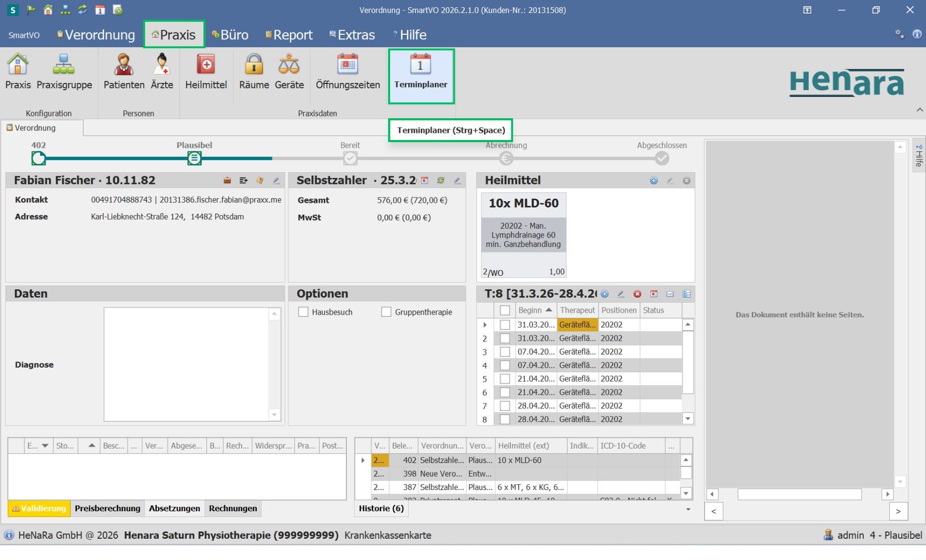The height and width of the screenshot is (560, 926).
Task: Click the list view icon in appointments header
Action: (686, 294)
